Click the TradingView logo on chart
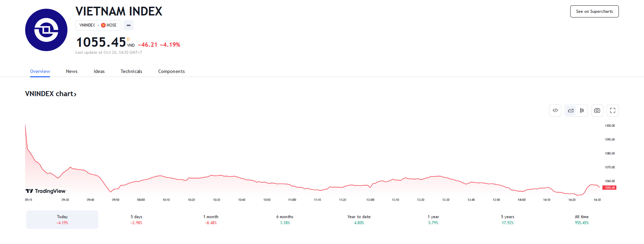The width and height of the screenshot is (644, 244). [x=46, y=191]
